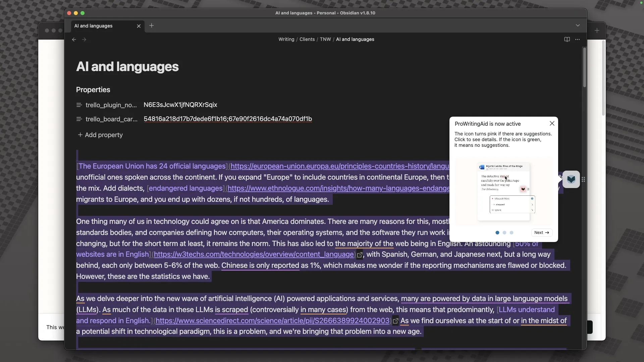The width and height of the screenshot is (644, 362).
Task: Close the ProWritingAid dialog with the X
Action: pos(552,123)
